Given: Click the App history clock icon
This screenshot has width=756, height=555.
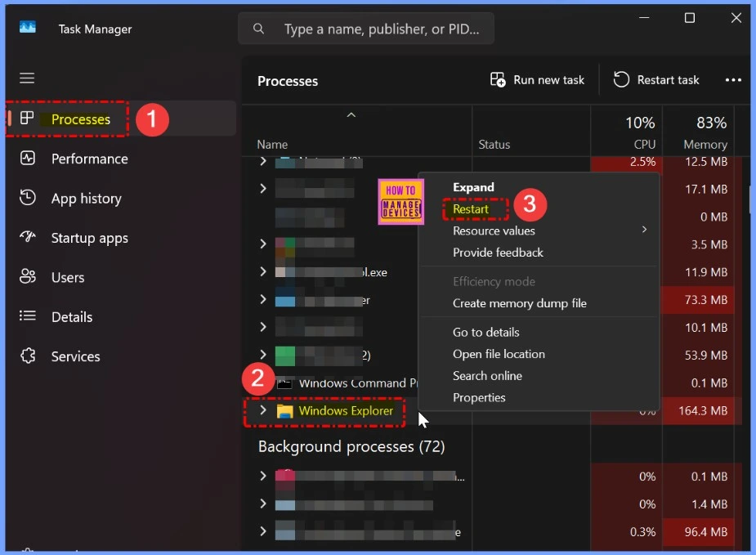Looking at the screenshot, I should (28, 198).
